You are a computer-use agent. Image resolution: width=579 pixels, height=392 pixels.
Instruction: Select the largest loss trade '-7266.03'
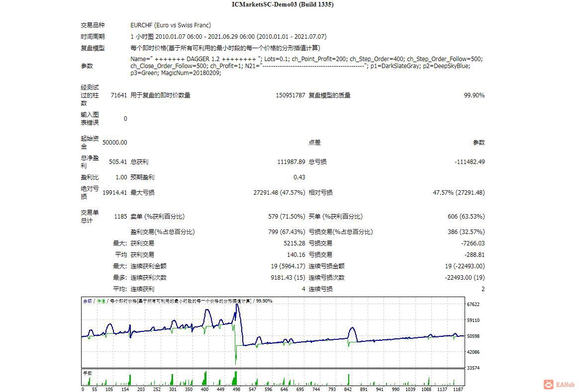(x=473, y=243)
